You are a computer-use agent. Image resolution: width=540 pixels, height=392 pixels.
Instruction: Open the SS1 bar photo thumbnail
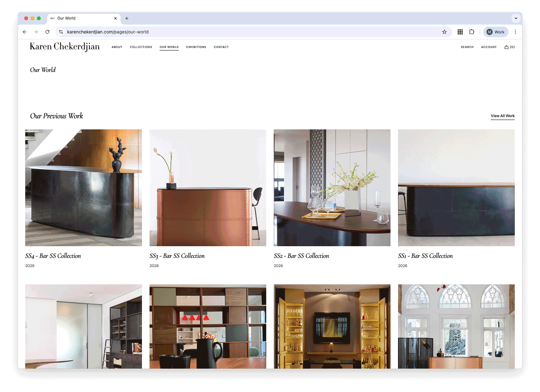click(456, 188)
